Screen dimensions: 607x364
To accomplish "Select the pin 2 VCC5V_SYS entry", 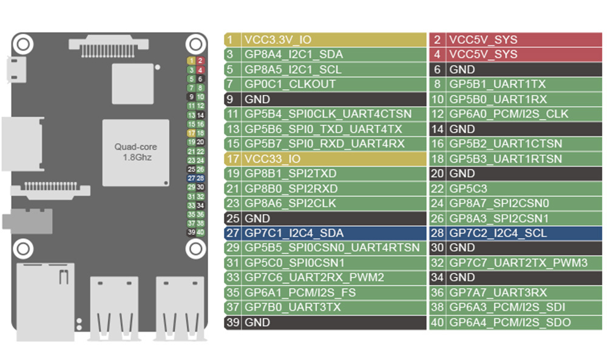I will point(522,39).
